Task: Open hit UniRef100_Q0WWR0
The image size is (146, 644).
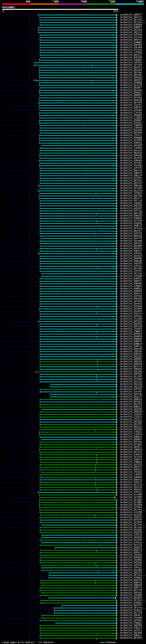Action: 131,42
